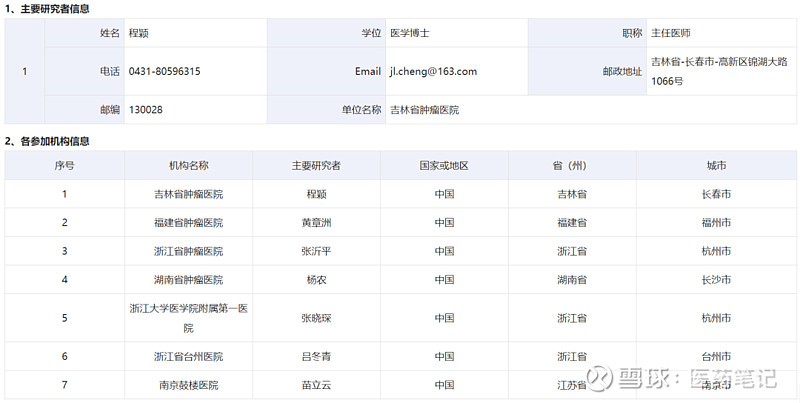The height and width of the screenshot is (403, 800).
Task: Select the postal code 130028
Action: pos(146,110)
